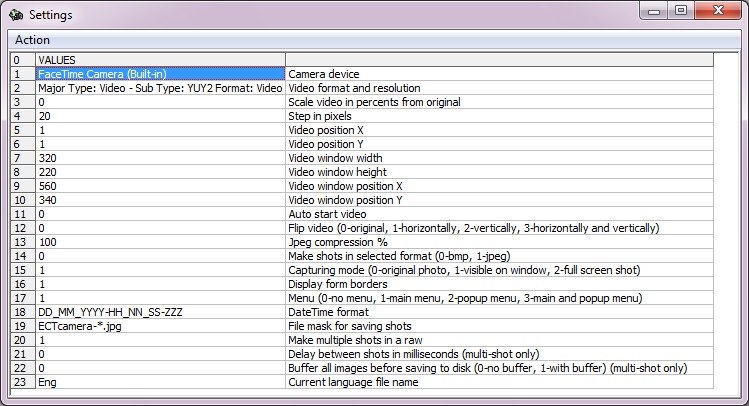Click File mask for saving shots description
Screen dimensions: 749x406
[x=499, y=326]
